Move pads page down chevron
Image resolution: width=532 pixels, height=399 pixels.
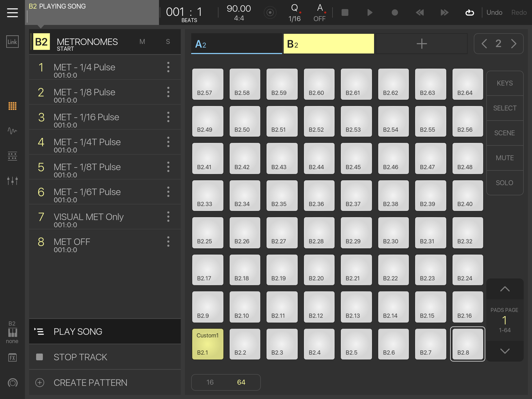[x=505, y=351]
